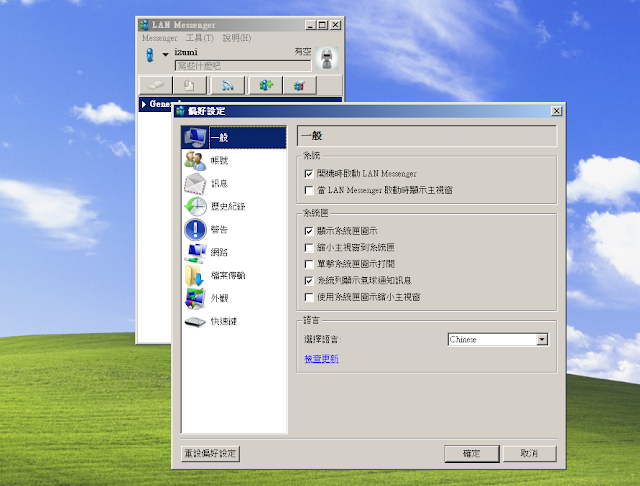Open the status dropdown arrow next to izumi
Viewport: 640px width, 486px height.
tap(165, 54)
